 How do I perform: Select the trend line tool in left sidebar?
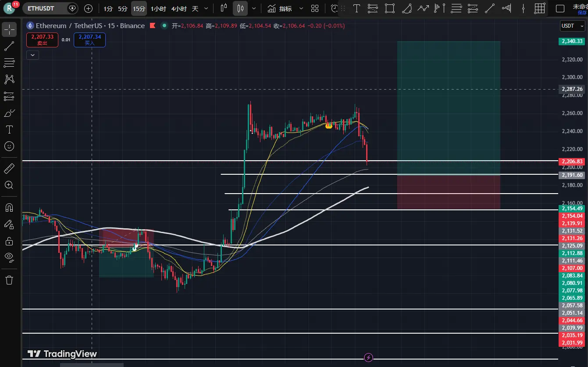click(x=9, y=46)
